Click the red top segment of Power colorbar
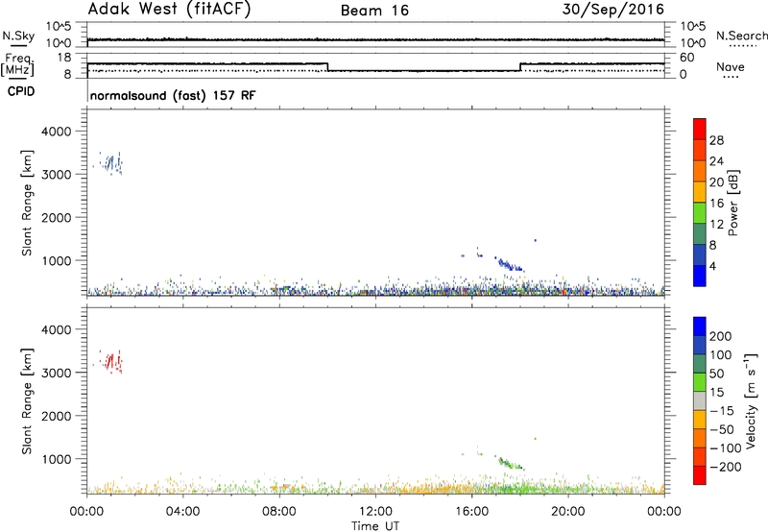The width and height of the screenshot is (768, 532). pos(700,129)
